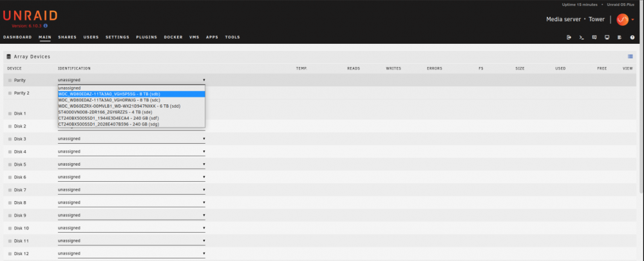Open the Shares tab
The image size is (644, 261).
68,37
